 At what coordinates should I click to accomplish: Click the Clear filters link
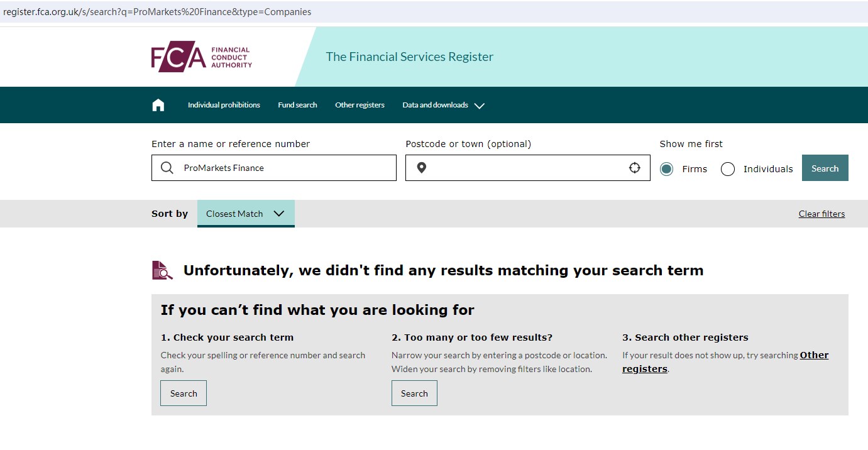tap(821, 214)
